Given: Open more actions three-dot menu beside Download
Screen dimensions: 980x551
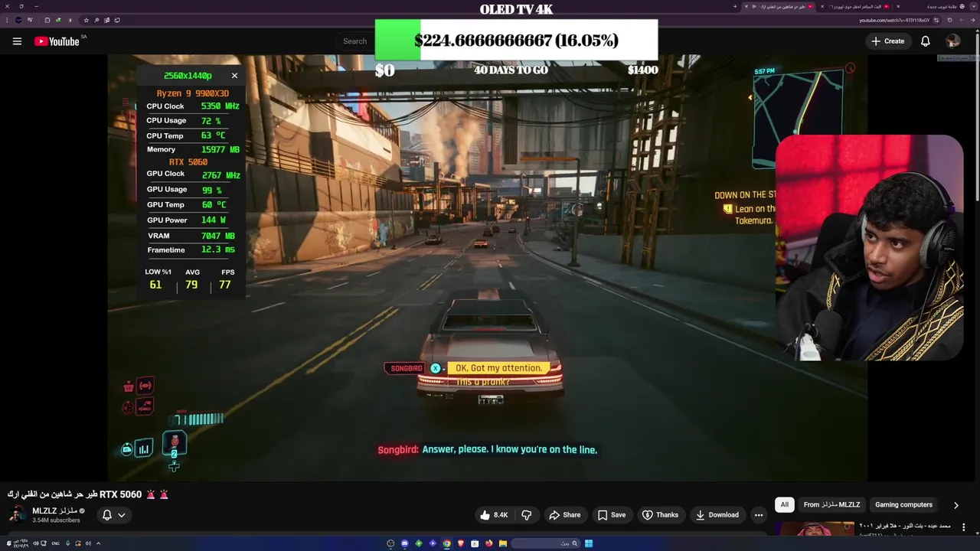Looking at the screenshot, I should [x=758, y=515].
